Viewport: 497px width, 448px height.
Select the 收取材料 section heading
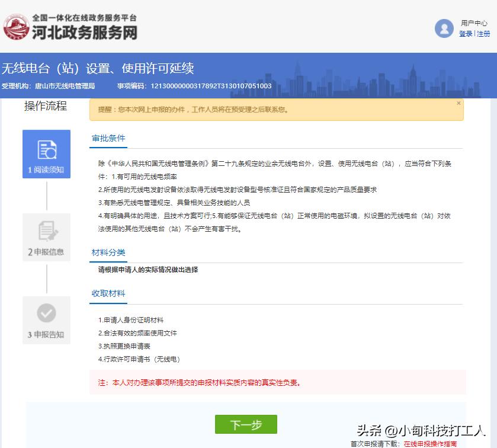pos(108,292)
